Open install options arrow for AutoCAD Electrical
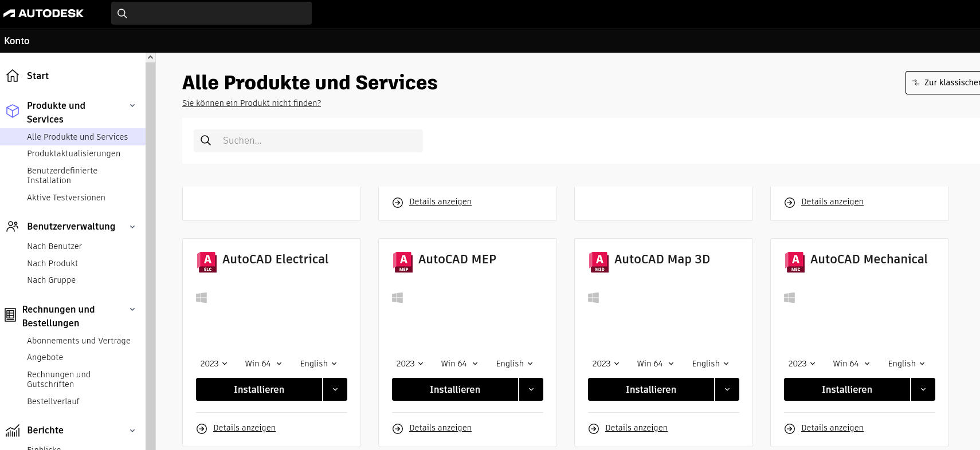980x450 pixels. pyautogui.click(x=335, y=389)
